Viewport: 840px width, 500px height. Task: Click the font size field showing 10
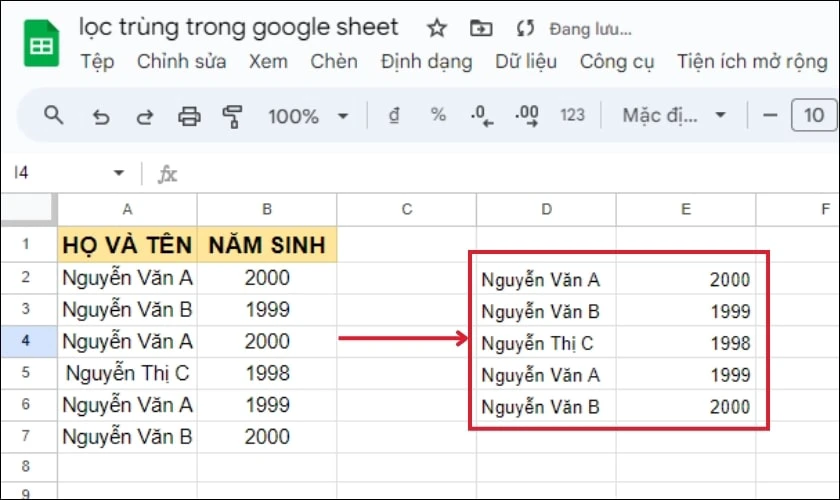click(814, 115)
